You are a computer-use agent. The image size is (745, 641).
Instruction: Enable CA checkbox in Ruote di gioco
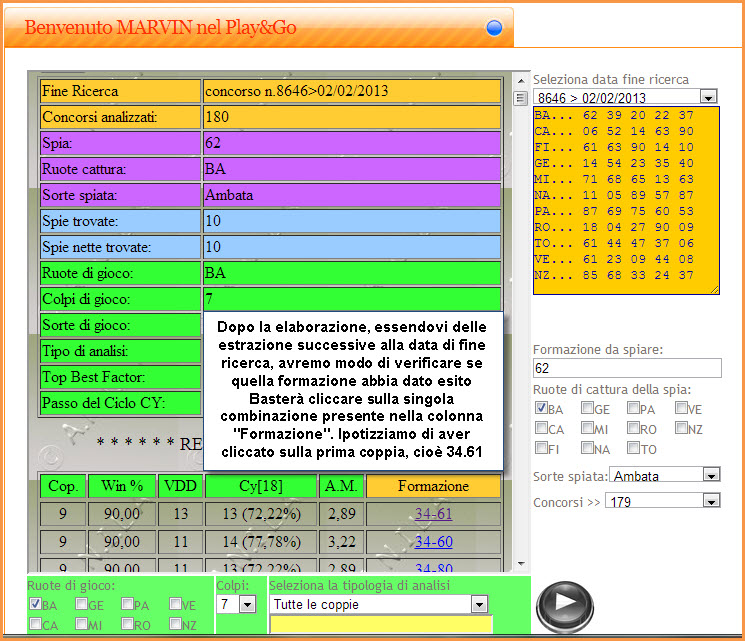point(35,623)
